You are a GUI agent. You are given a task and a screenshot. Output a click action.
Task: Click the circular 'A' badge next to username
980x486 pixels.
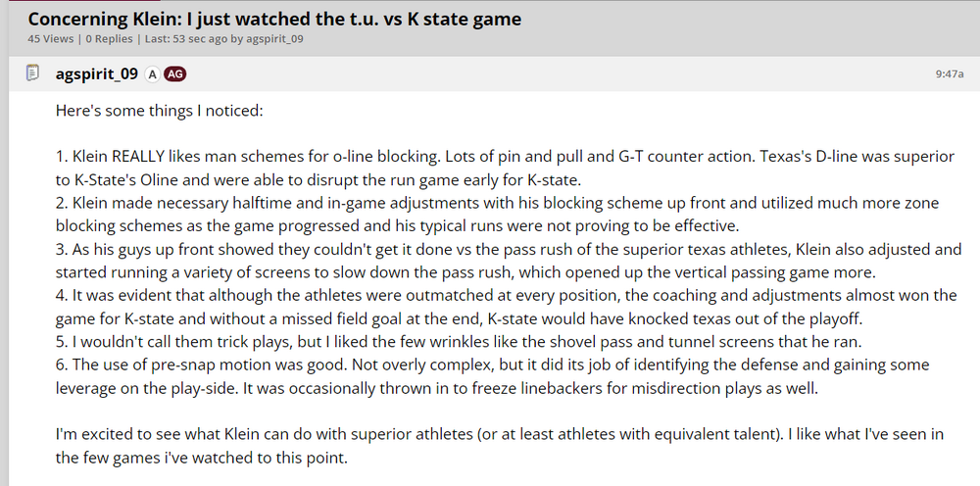coord(153,73)
